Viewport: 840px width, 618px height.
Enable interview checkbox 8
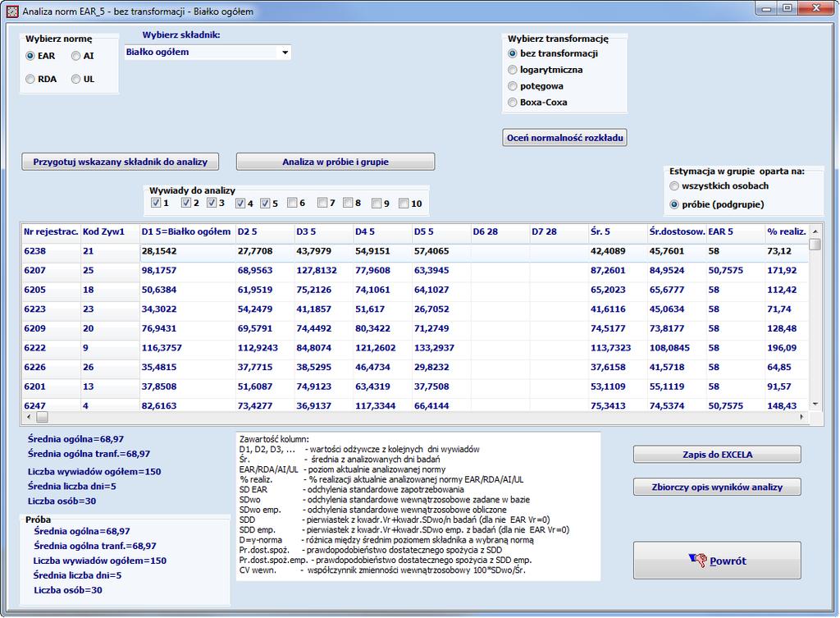pyautogui.click(x=348, y=203)
